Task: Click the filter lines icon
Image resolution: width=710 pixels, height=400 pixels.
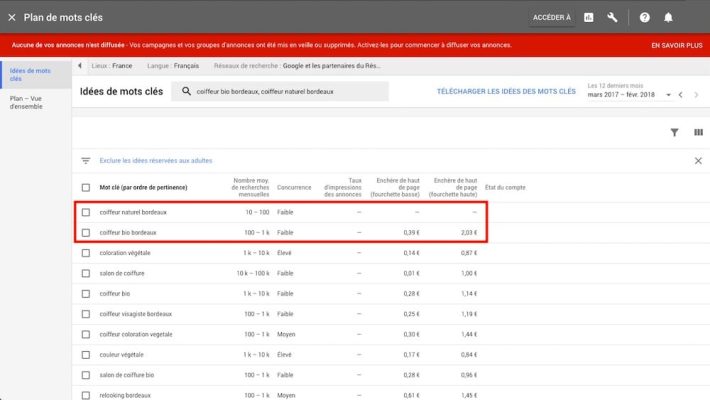Action: tap(86, 160)
